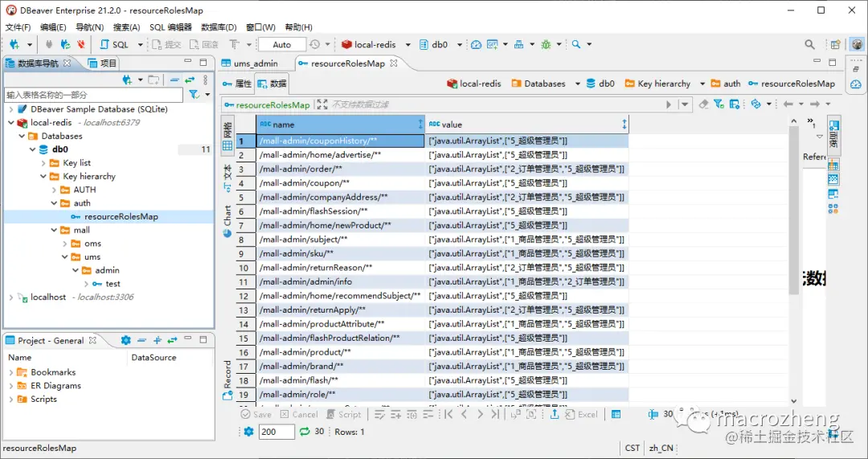868x459 pixels.
Task: Click the red disconnect plug icon
Action: [x=81, y=44]
